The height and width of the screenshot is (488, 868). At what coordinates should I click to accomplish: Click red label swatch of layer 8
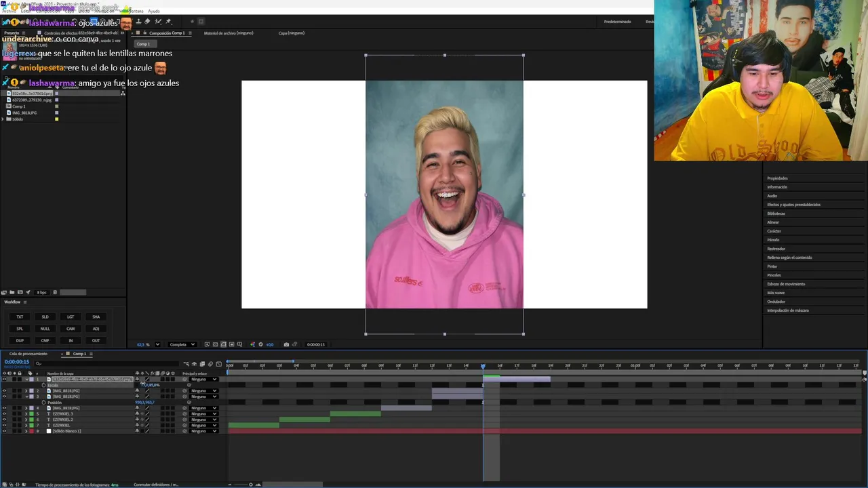[31, 431]
